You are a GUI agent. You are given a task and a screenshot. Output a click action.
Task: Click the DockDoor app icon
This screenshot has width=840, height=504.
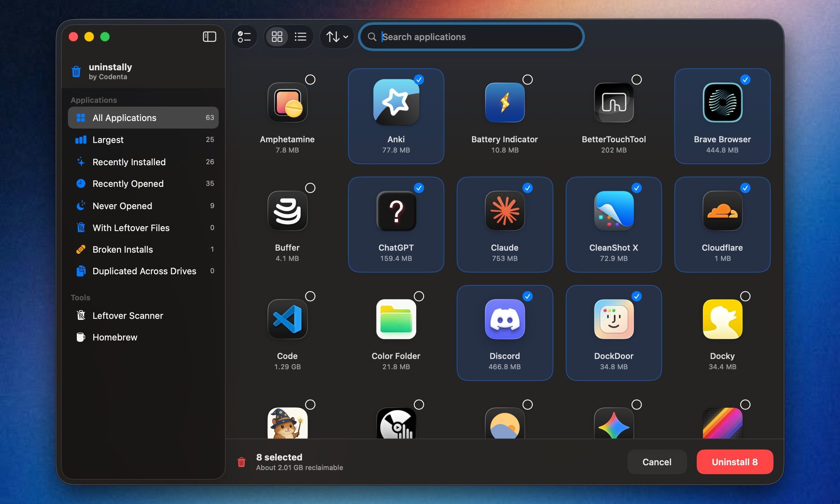coord(614,319)
